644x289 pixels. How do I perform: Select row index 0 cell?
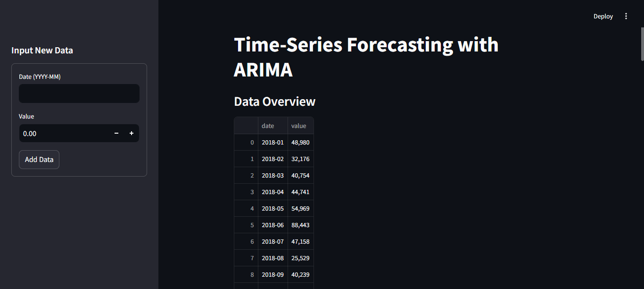[x=246, y=142]
